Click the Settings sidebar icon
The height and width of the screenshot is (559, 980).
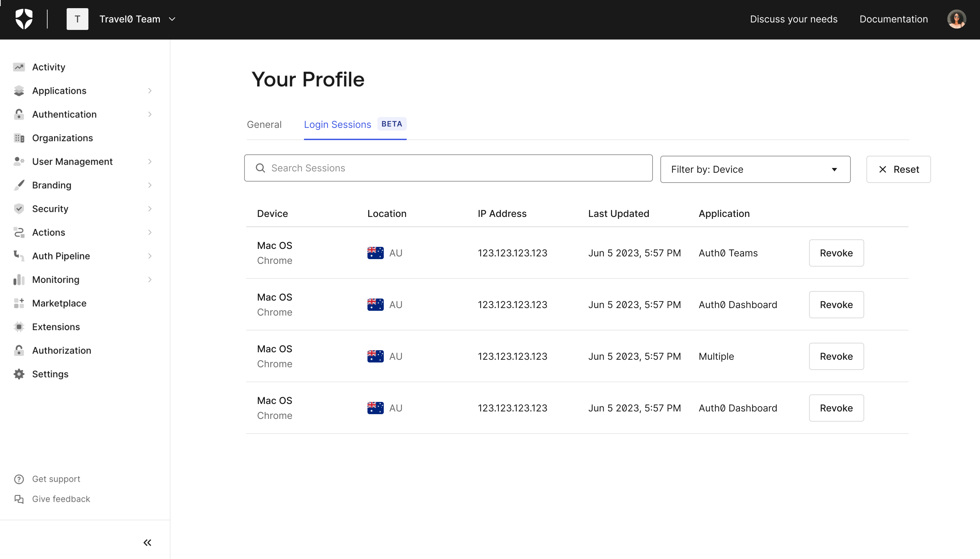point(19,374)
